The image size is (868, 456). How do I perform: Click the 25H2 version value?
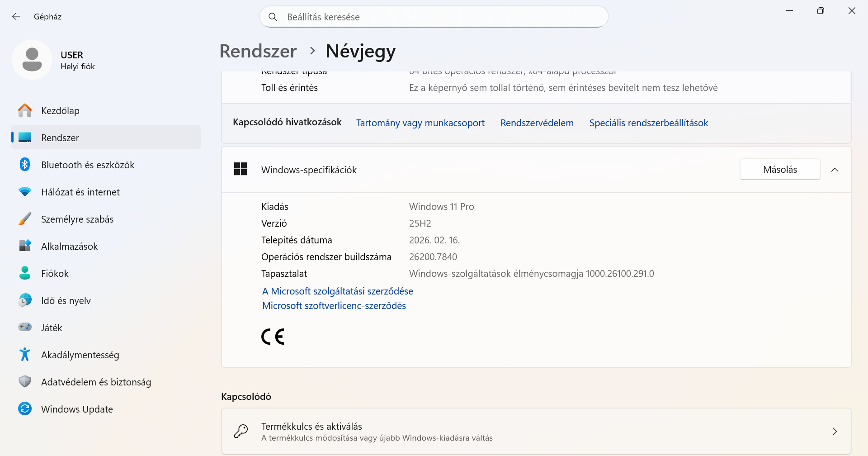420,223
